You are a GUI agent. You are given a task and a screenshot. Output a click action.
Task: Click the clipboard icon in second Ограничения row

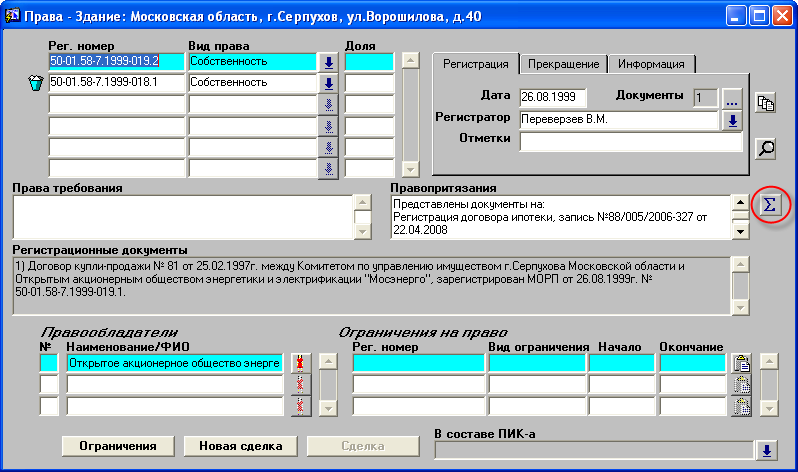(742, 385)
